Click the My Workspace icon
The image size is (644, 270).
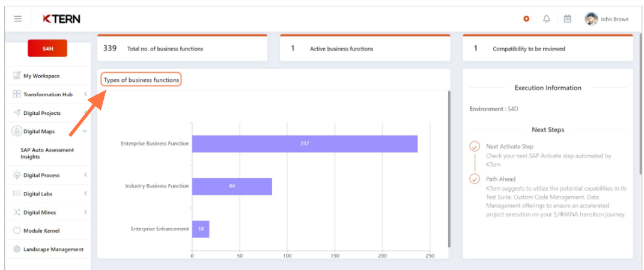[17, 76]
